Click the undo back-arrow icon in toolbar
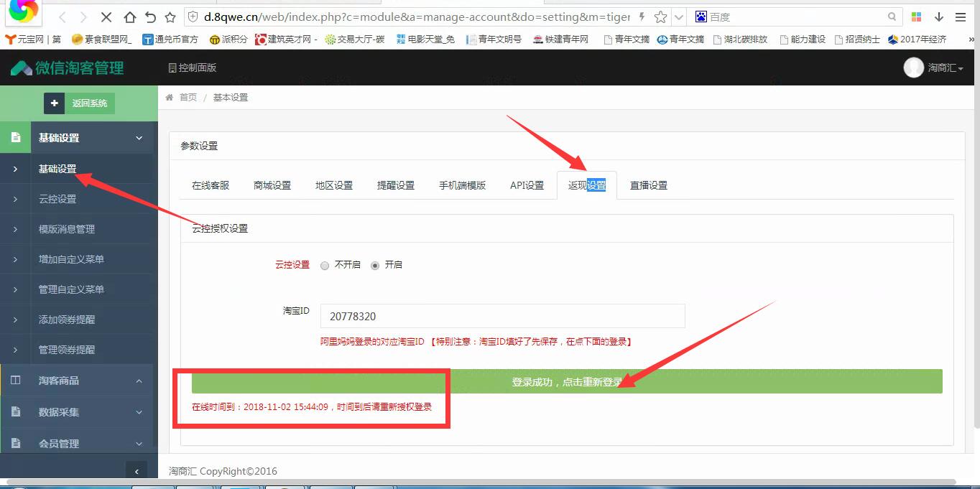The image size is (980, 489). point(149,17)
